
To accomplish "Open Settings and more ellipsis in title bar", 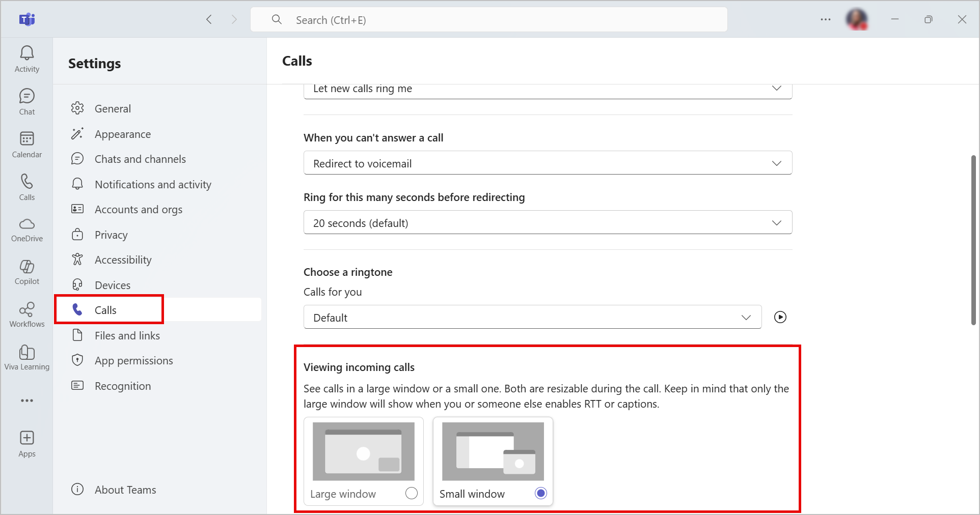I will pyautogui.click(x=826, y=19).
